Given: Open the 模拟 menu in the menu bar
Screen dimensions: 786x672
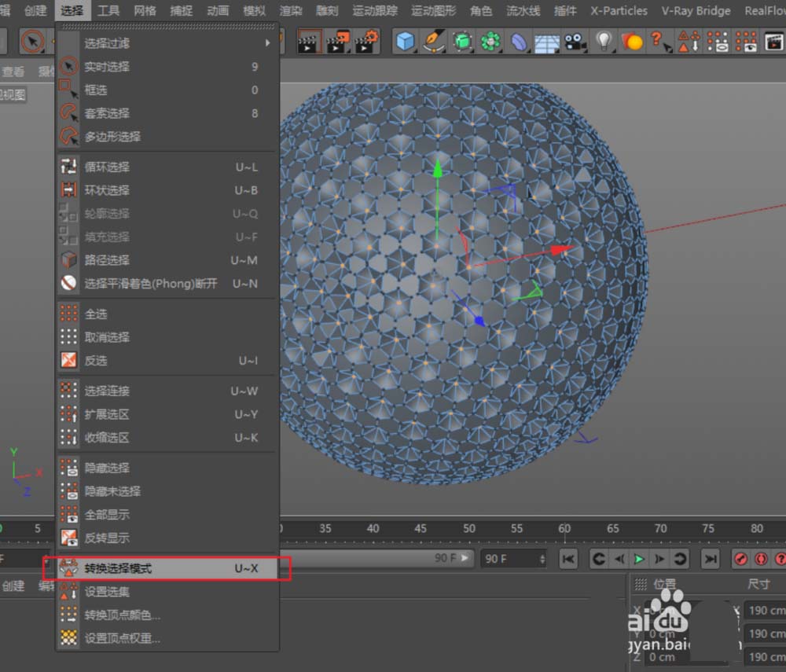Looking at the screenshot, I should tap(254, 11).
